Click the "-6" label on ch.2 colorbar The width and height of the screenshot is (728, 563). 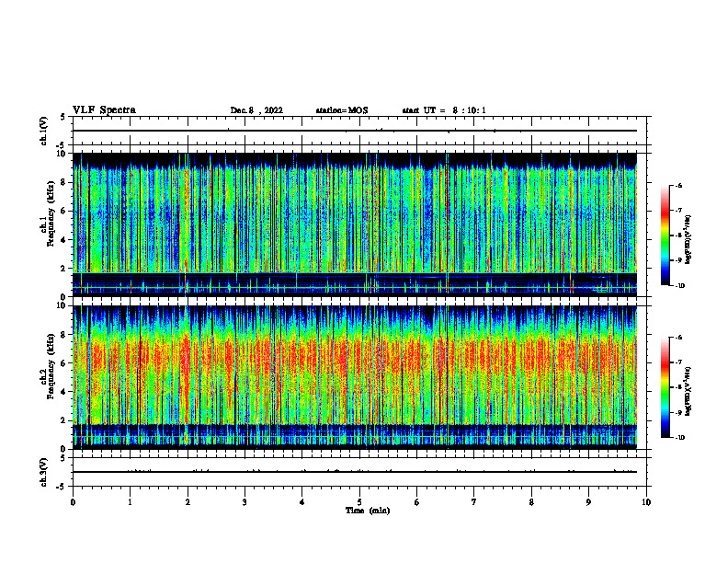coord(678,338)
